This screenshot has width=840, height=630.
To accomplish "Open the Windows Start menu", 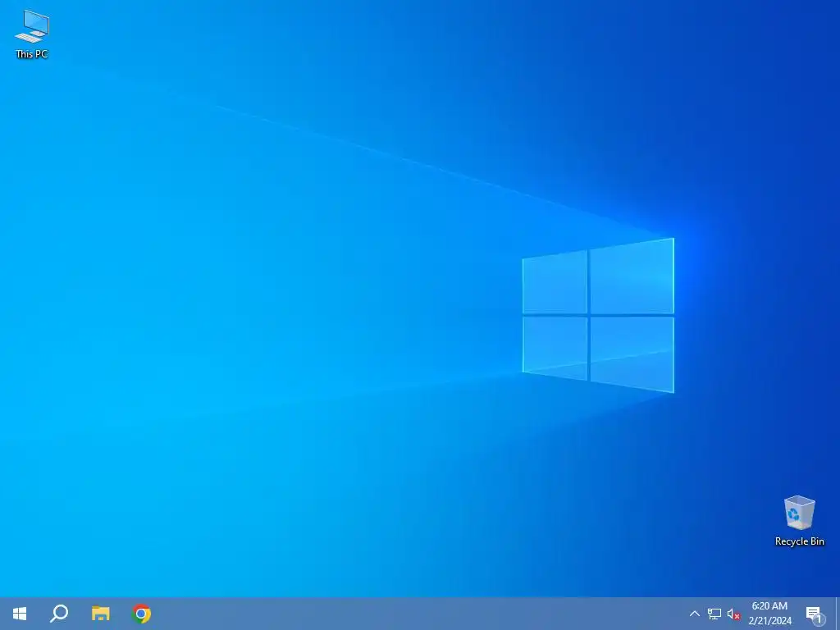I will coord(20,614).
